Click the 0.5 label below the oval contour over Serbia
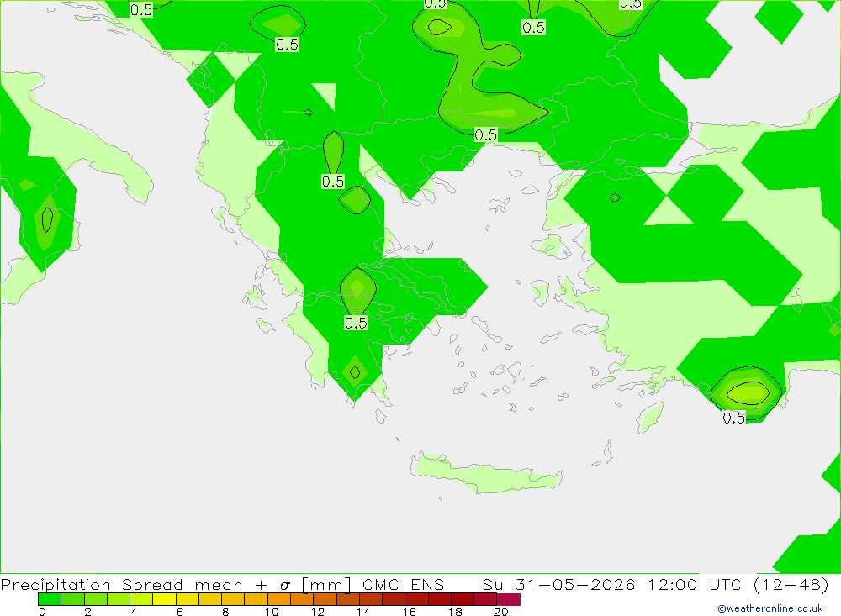Image resolution: width=841 pixels, height=616 pixels. pyautogui.click(x=287, y=45)
